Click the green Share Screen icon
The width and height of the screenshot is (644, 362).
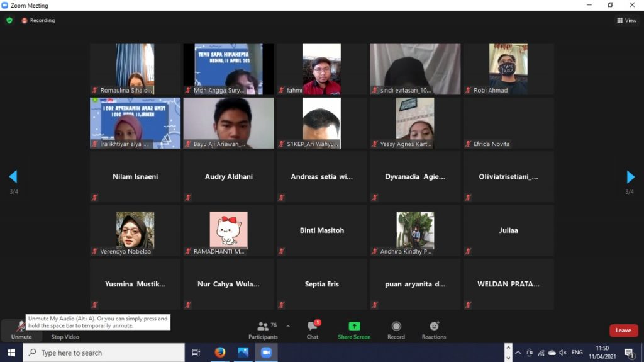pos(354,329)
